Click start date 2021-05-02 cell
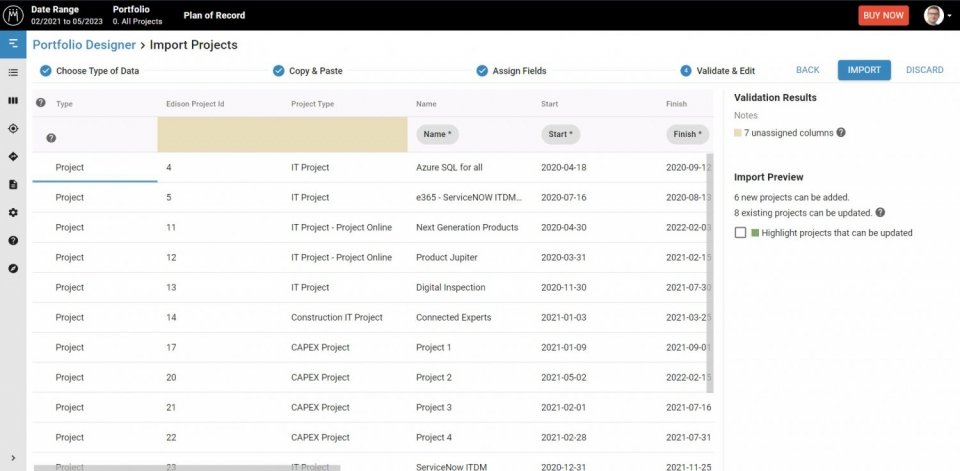This screenshot has height=471, width=960. (x=563, y=377)
